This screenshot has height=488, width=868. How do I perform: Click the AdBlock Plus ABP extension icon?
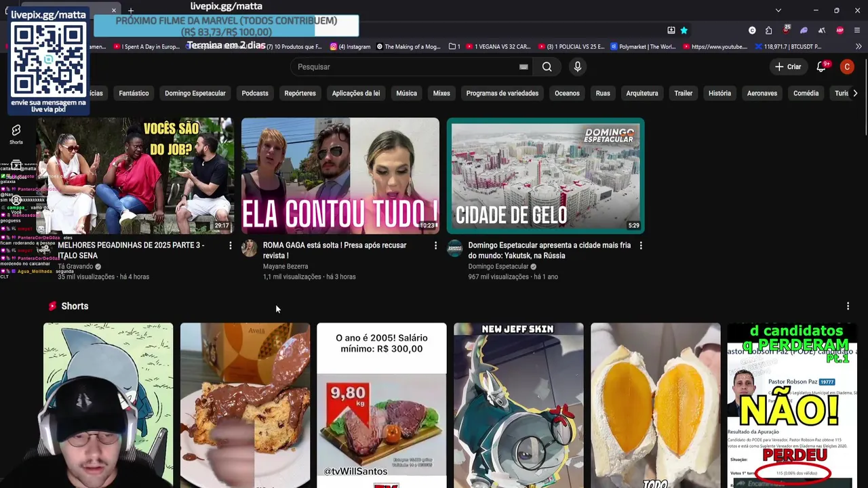[x=840, y=30]
